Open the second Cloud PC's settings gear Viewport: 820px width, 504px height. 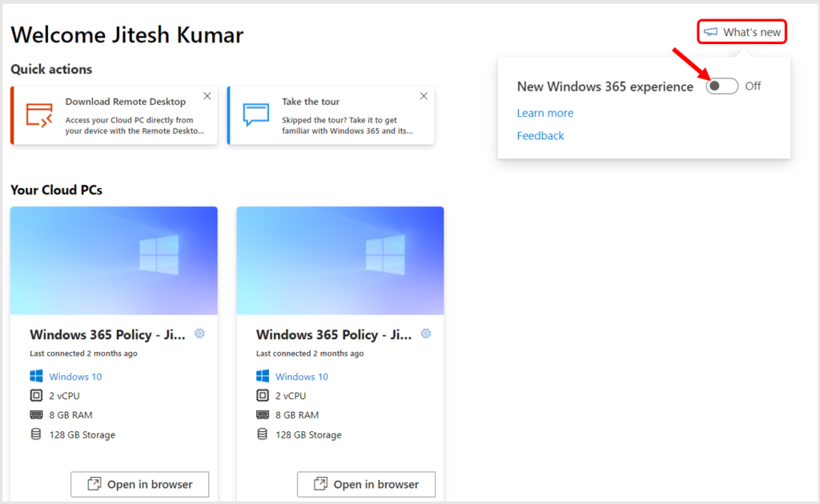click(426, 334)
